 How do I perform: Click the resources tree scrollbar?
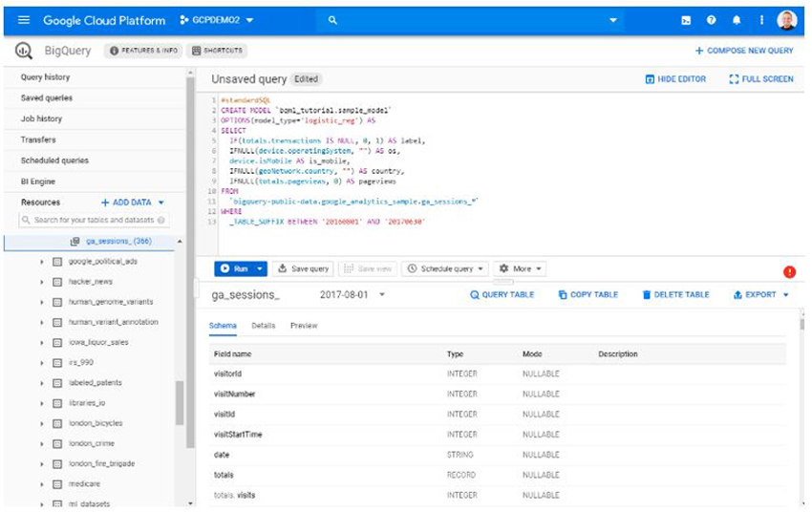coord(180,403)
